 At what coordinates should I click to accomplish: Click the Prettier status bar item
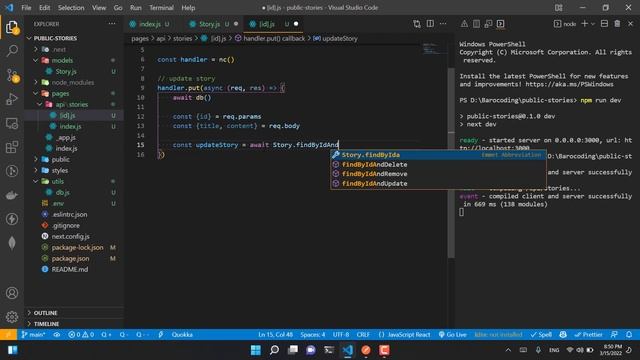pos(588,334)
